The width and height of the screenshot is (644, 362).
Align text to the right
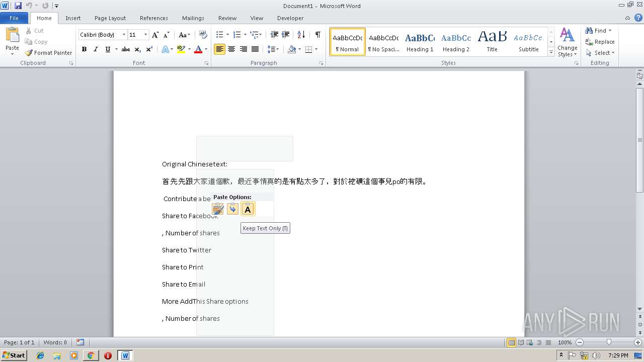point(244,49)
